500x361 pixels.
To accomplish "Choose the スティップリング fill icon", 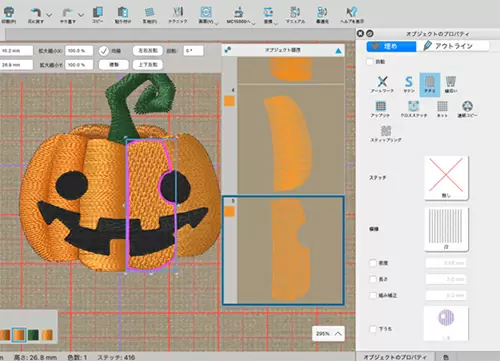I will coord(386,133).
